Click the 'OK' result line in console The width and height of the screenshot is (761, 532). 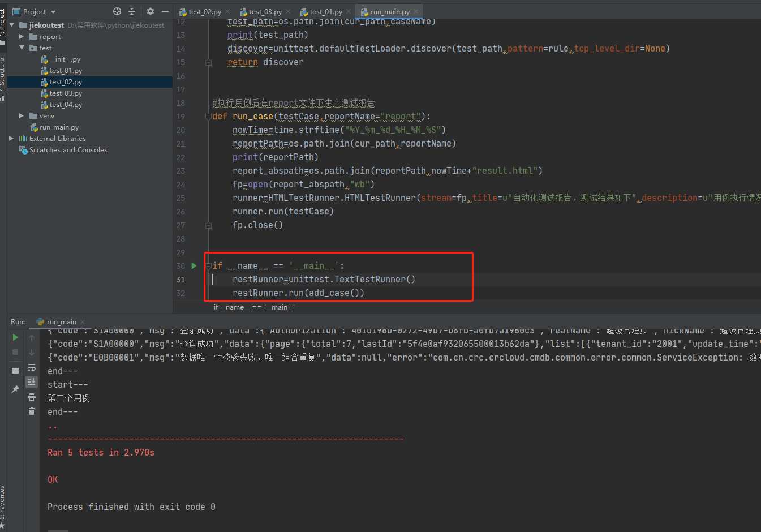[53, 479]
